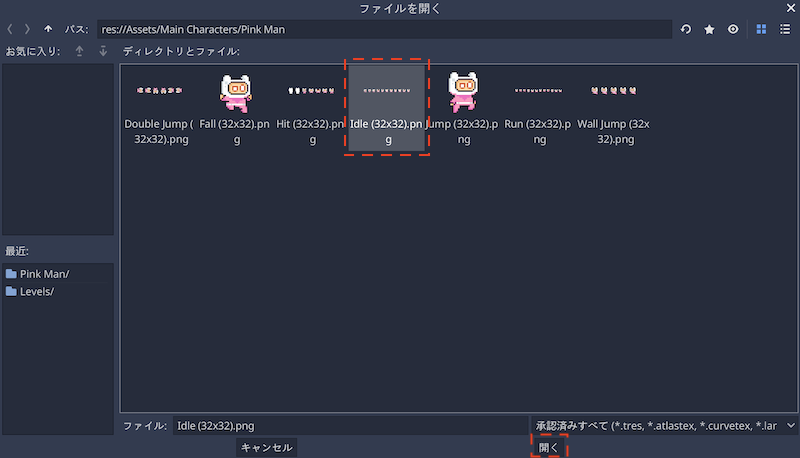The width and height of the screenshot is (800, 458).
Task: Refresh the file list
Action: tap(686, 30)
